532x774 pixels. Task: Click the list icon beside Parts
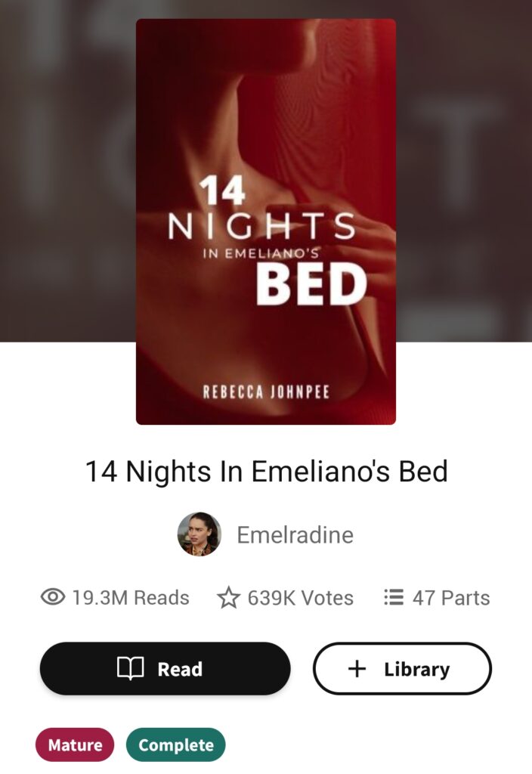393,597
